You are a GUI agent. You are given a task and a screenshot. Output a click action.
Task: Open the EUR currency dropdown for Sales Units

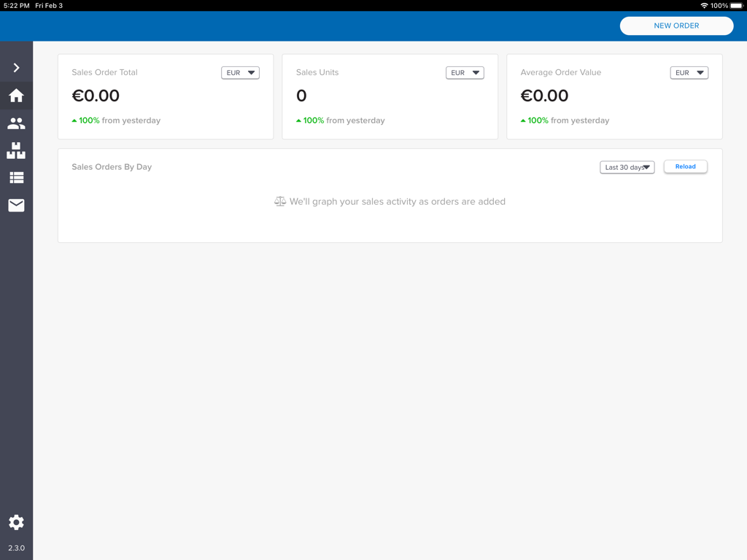pos(465,72)
